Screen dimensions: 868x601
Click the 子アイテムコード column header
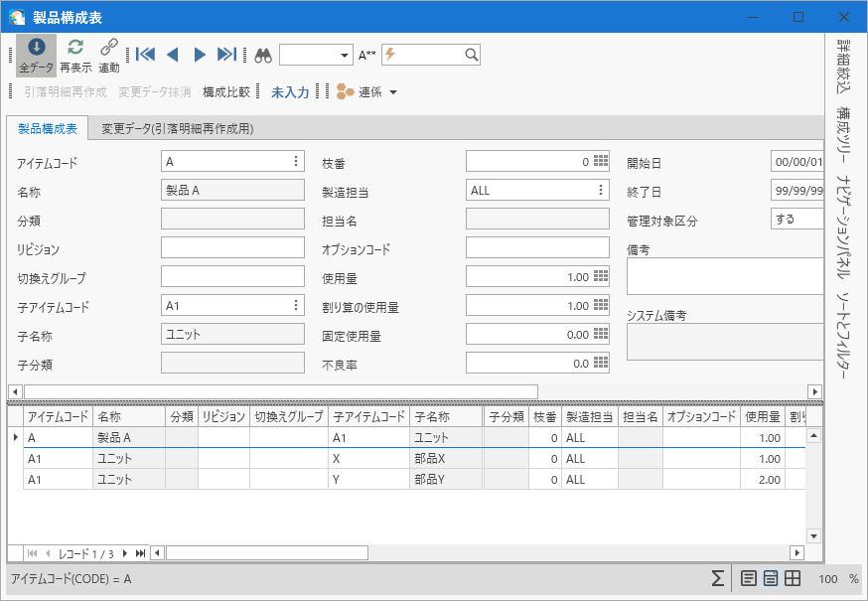368,417
